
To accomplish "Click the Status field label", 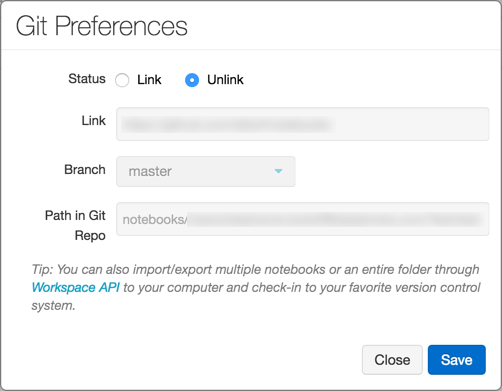I will coord(87,79).
